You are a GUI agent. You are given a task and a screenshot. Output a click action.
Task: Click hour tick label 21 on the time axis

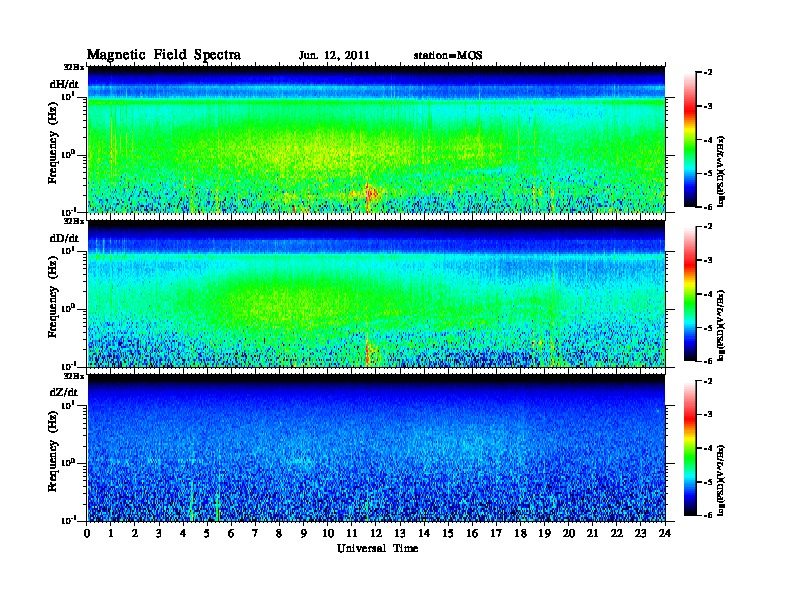tap(592, 534)
